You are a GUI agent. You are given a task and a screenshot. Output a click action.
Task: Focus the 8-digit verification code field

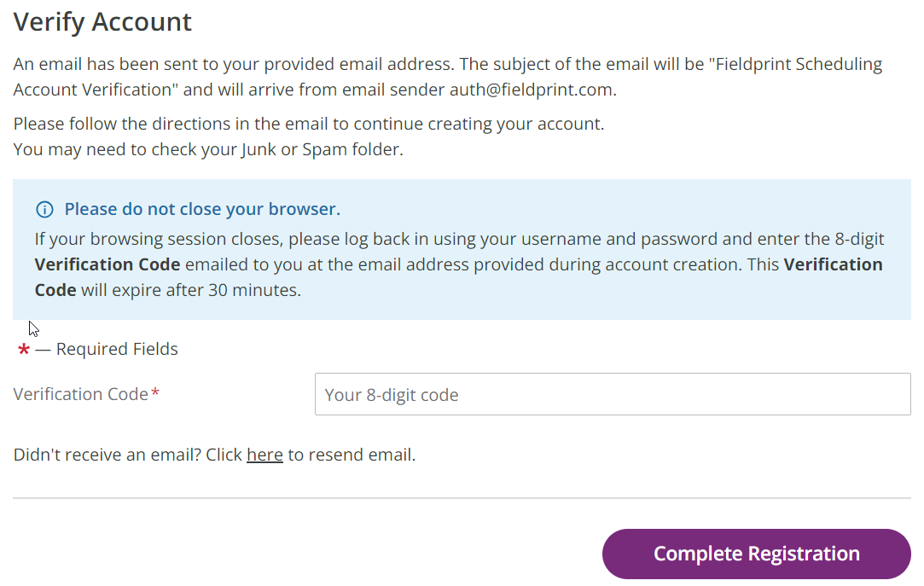tap(612, 394)
